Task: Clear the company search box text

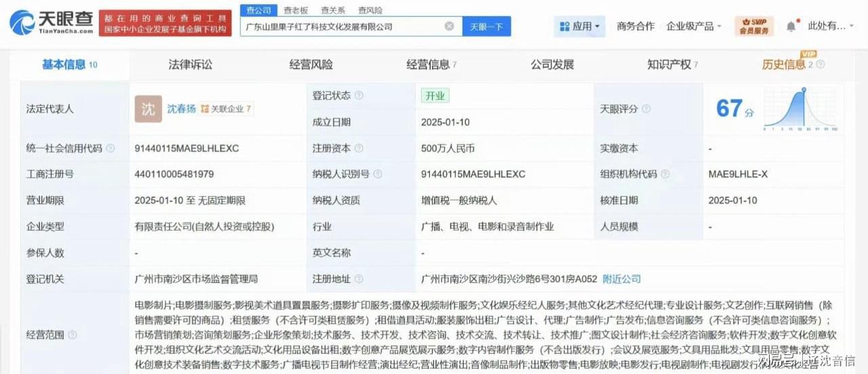Action: (449, 26)
